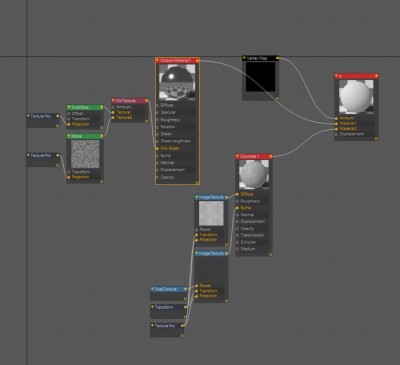Select Octane Material1 sphere preview thumbnail
This screenshot has height=365, width=400.
coord(177,82)
